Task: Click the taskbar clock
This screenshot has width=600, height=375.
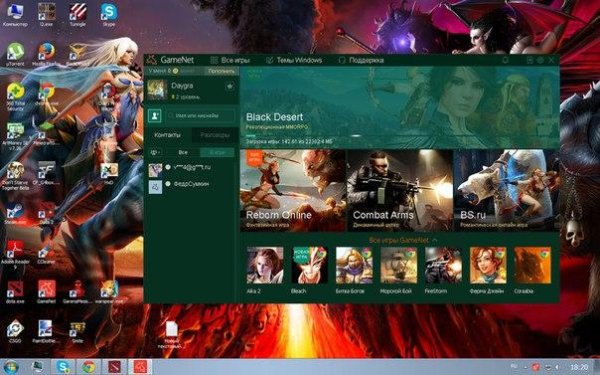Action: (579, 367)
